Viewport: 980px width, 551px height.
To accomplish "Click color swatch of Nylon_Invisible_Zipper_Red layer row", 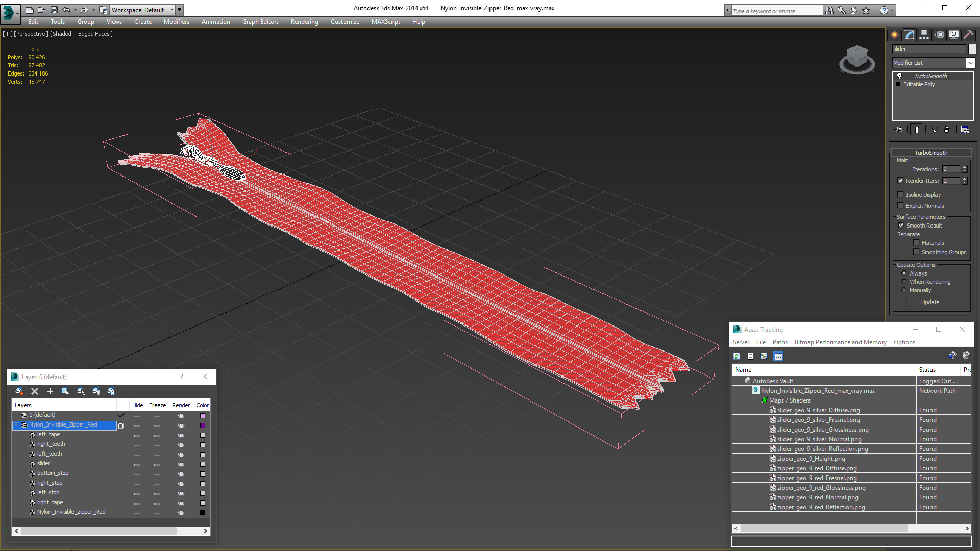I will [x=203, y=425].
